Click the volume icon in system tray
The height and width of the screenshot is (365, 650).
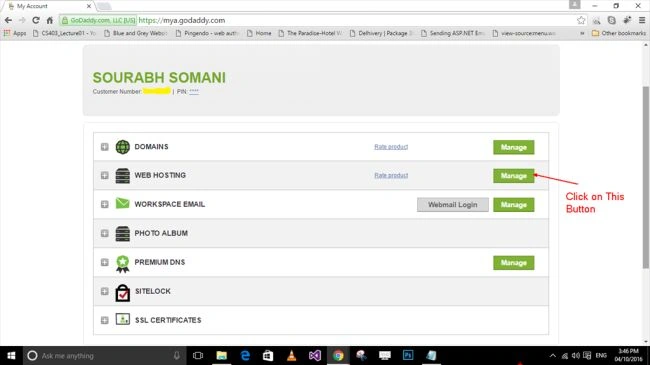(576, 355)
